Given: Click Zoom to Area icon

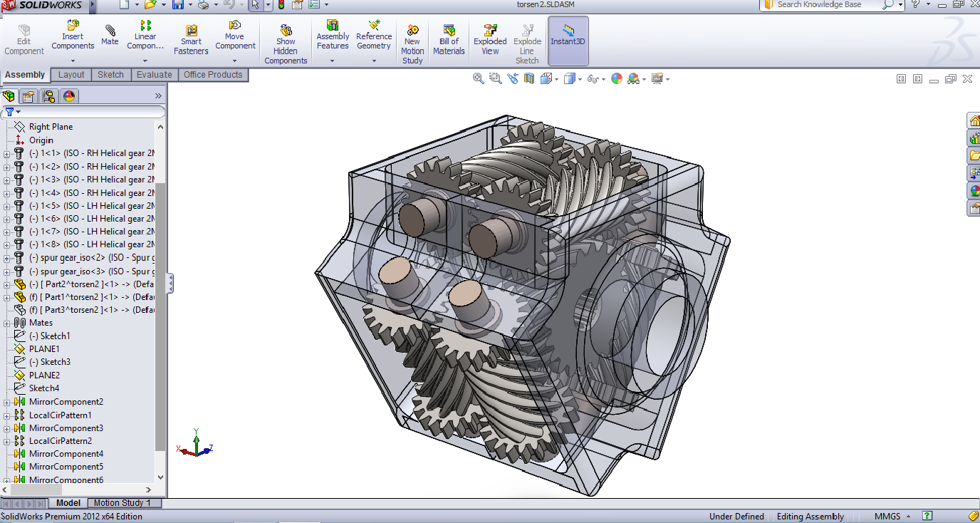Looking at the screenshot, I should pyautogui.click(x=496, y=78).
